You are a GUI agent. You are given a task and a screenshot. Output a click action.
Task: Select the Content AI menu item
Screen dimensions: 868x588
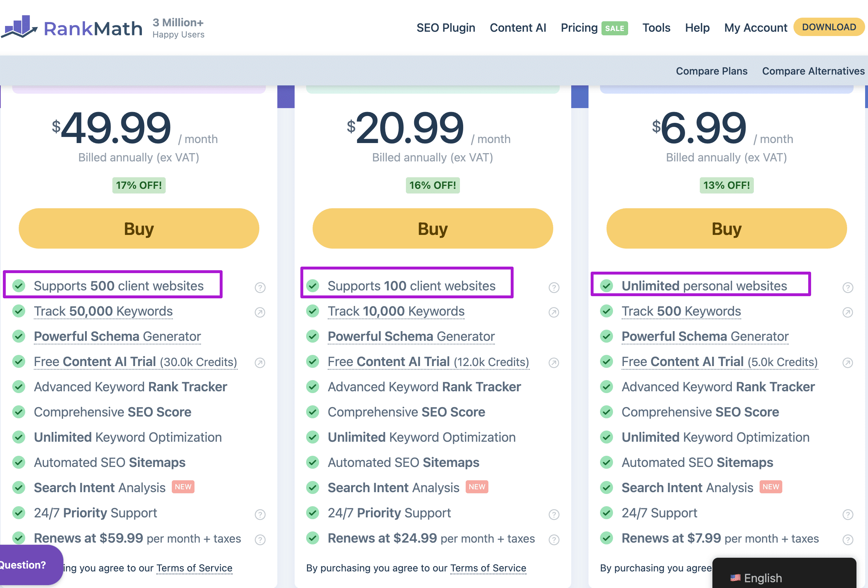[518, 28]
